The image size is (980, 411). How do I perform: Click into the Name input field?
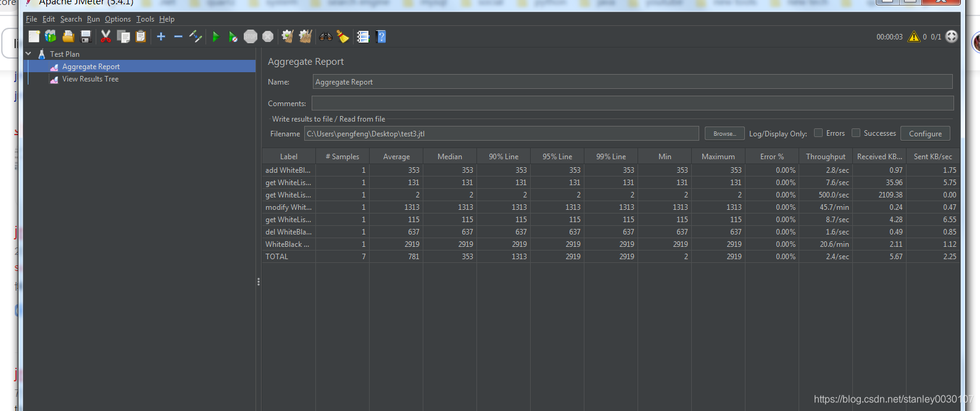coord(633,81)
